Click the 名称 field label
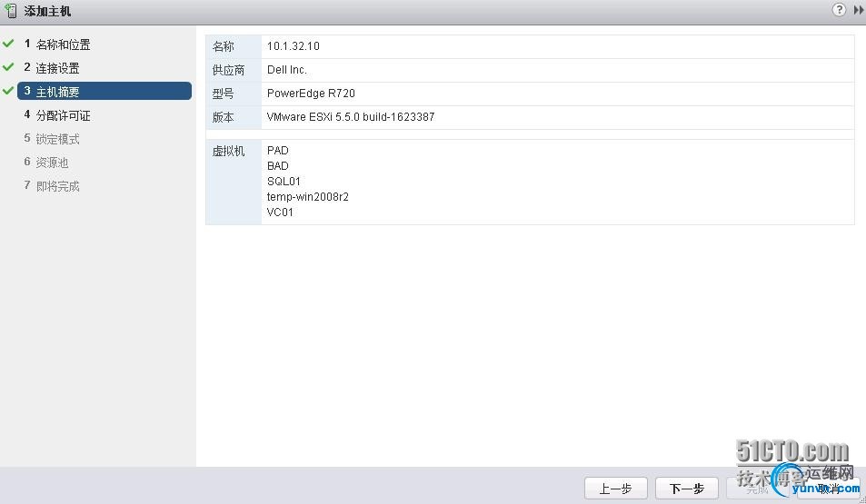Viewport: 866px width, 504px height. click(224, 46)
